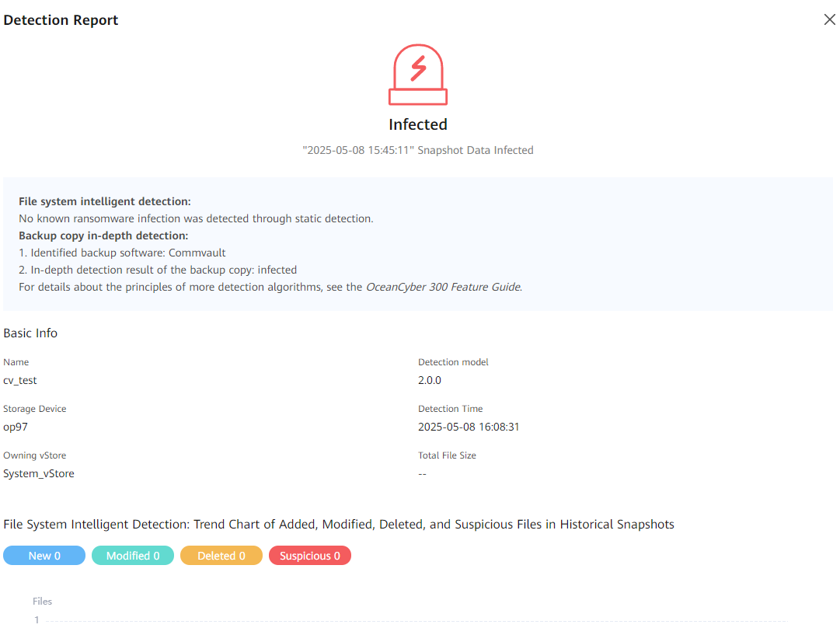
Task: Toggle the New 0 legend pill
Action: click(44, 556)
